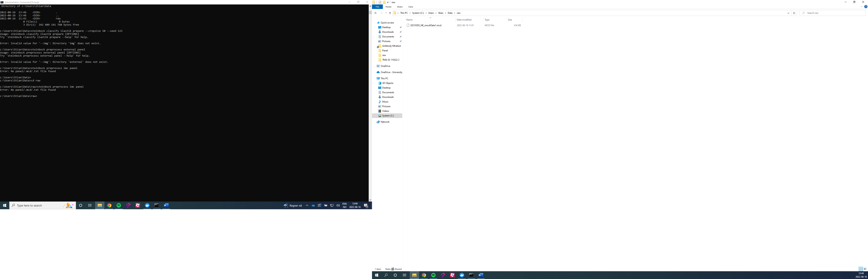
Task: Open the View ribbon tab
Action: (x=410, y=7)
